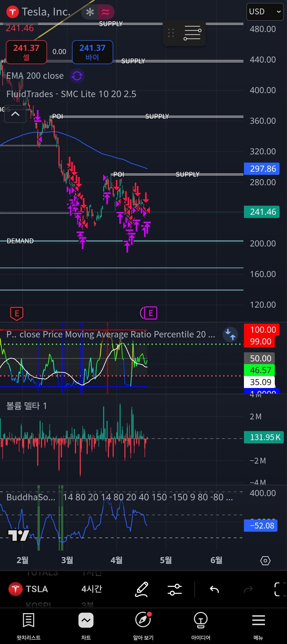Tap the red E earnings marker
Image resolution: width=287 pixels, height=644 pixels.
click(x=17, y=313)
